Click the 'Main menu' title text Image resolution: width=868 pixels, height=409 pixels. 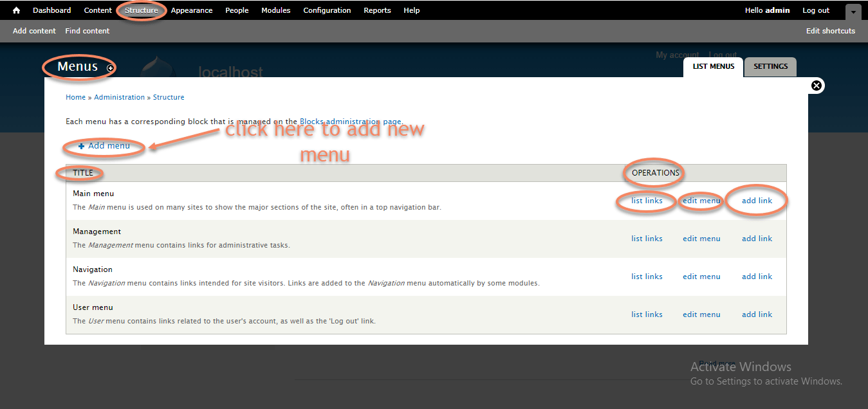[x=93, y=194]
